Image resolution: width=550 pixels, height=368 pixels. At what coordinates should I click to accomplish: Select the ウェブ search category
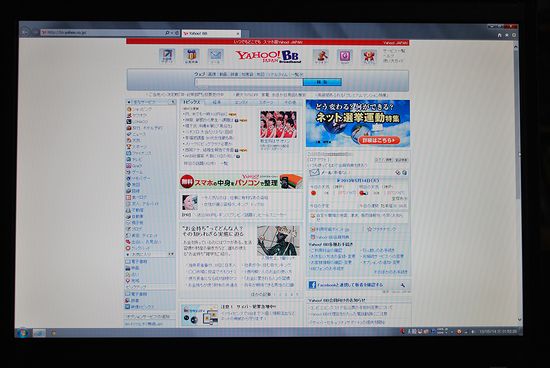[199, 74]
